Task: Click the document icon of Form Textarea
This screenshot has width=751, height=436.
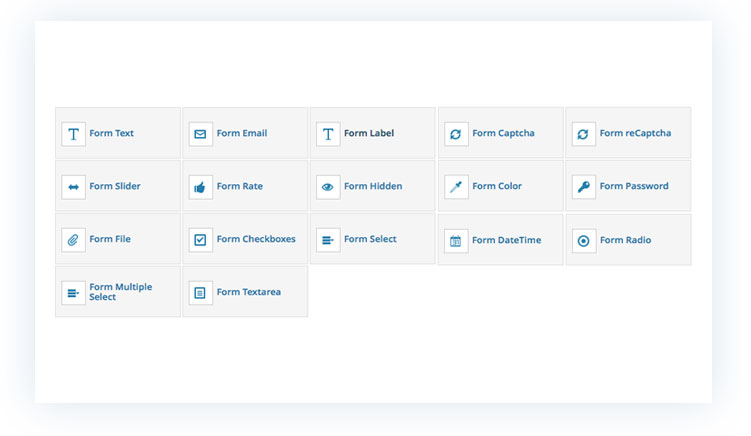Action: pos(201,293)
